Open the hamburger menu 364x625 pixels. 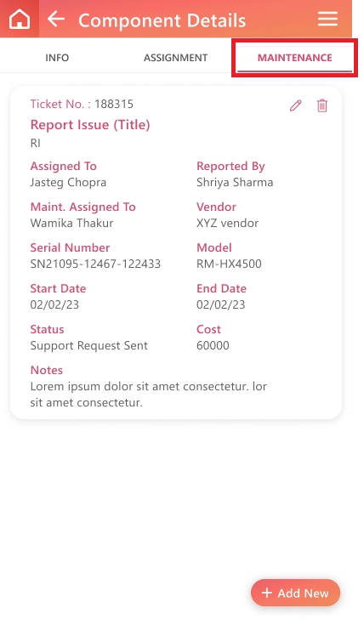coord(327,19)
